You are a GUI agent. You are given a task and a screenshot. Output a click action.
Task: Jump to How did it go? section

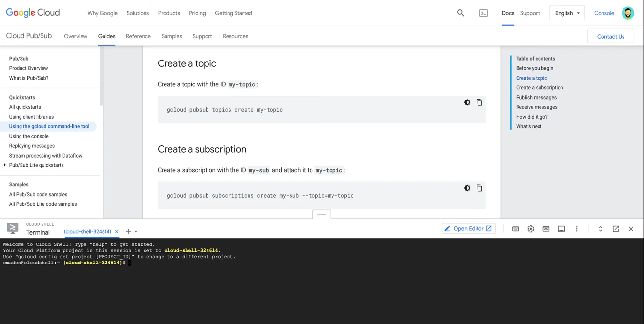[x=532, y=117]
